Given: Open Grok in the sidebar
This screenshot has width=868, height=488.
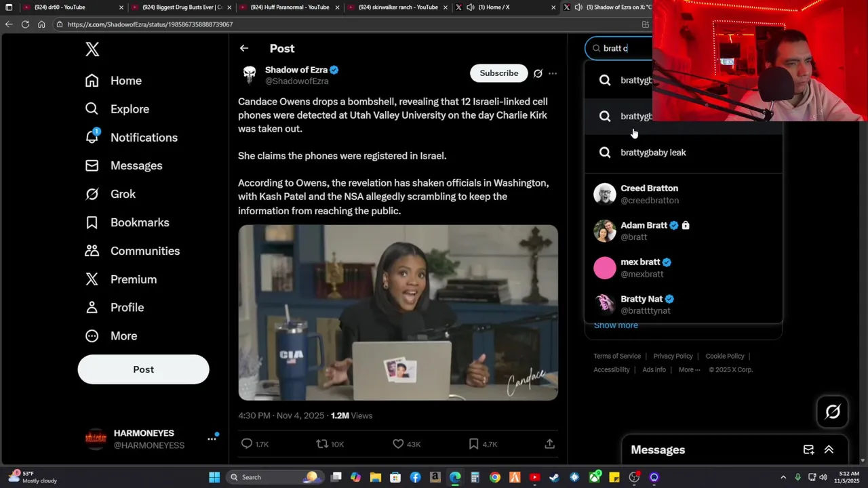Looking at the screenshot, I should point(110,195).
